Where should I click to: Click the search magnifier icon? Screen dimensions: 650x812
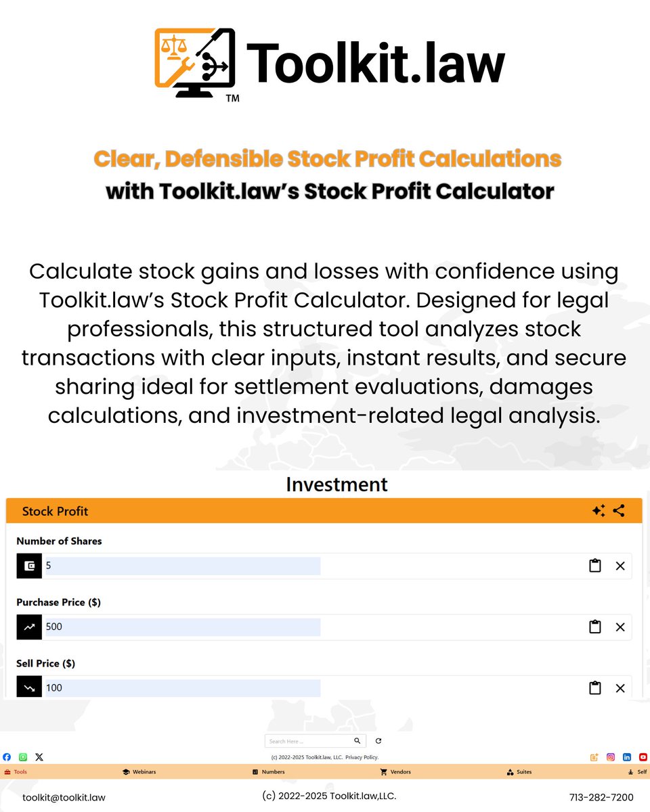pyautogui.click(x=357, y=741)
